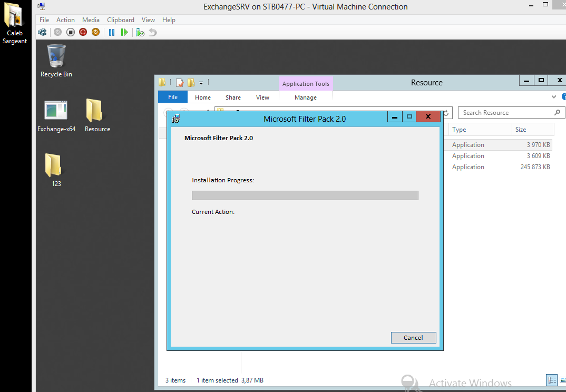
Task: Switch to the Home ribbon tab
Action: point(203,97)
